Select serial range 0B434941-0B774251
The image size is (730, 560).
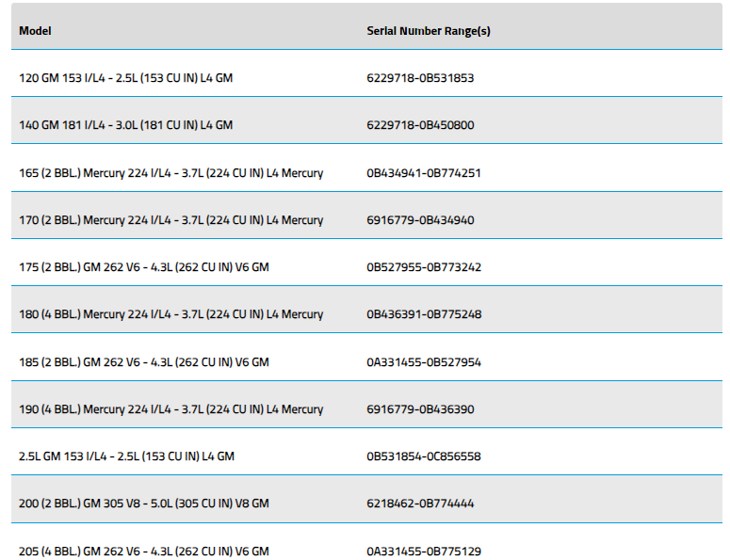[423, 172]
